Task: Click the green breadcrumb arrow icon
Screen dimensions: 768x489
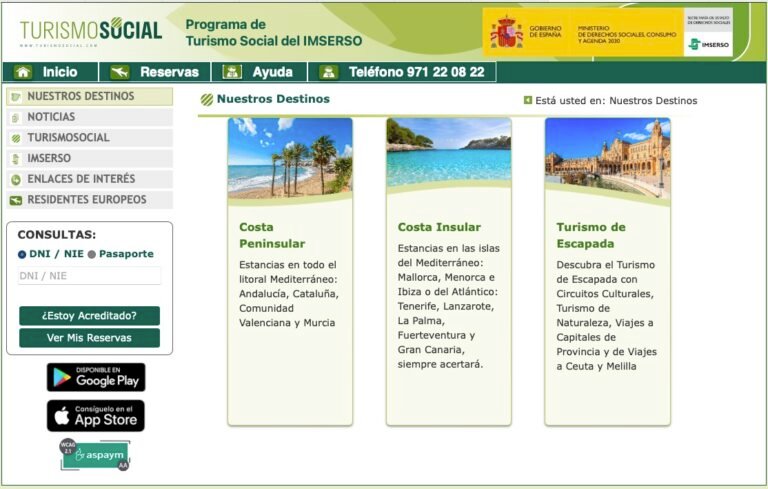Action: click(528, 100)
